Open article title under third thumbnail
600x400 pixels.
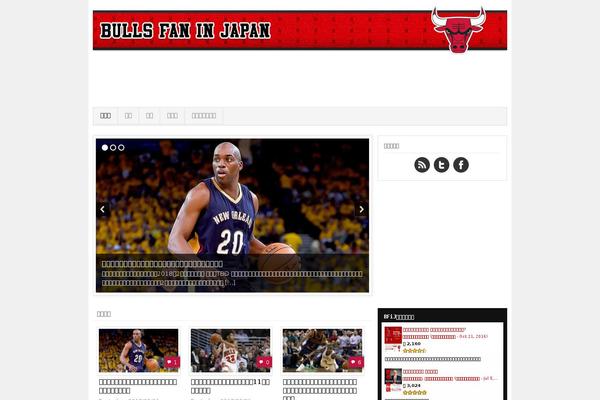pyautogui.click(x=320, y=389)
